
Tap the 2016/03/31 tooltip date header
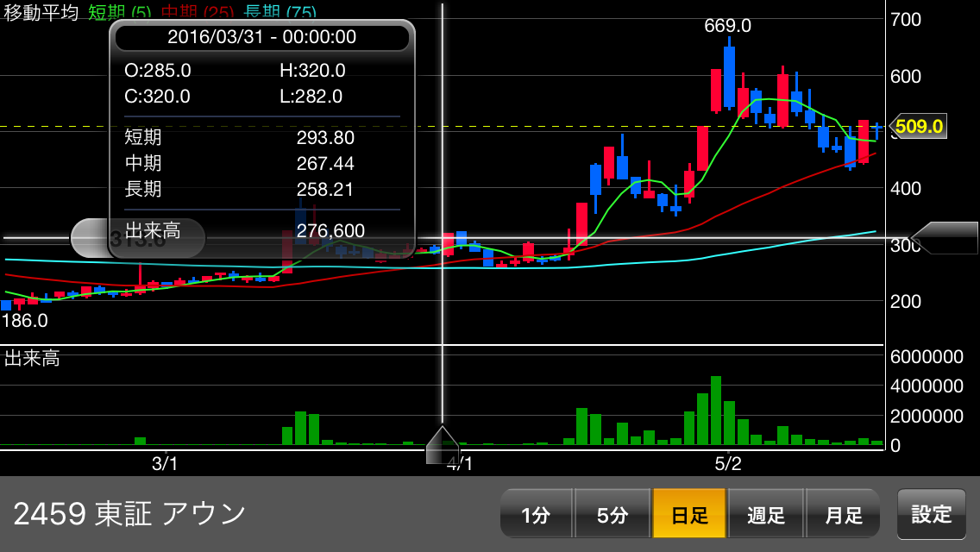(x=261, y=37)
